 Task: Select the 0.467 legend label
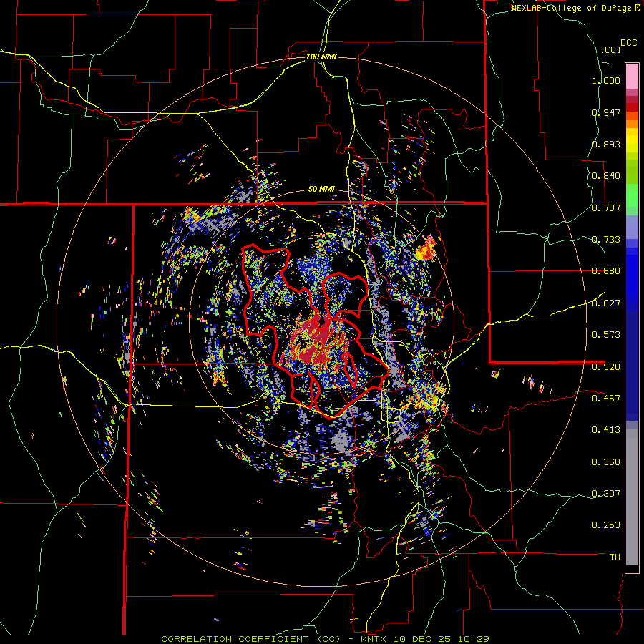(x=606, y=398)
